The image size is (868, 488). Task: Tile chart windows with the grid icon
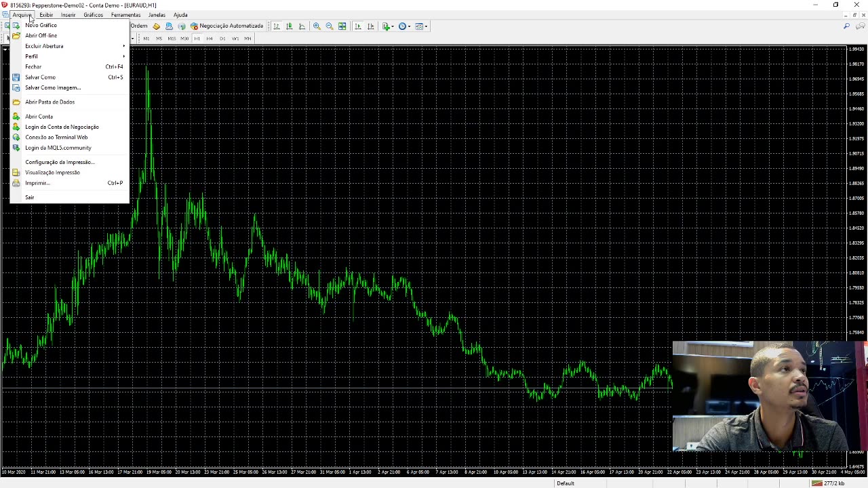tap(342, 26)
